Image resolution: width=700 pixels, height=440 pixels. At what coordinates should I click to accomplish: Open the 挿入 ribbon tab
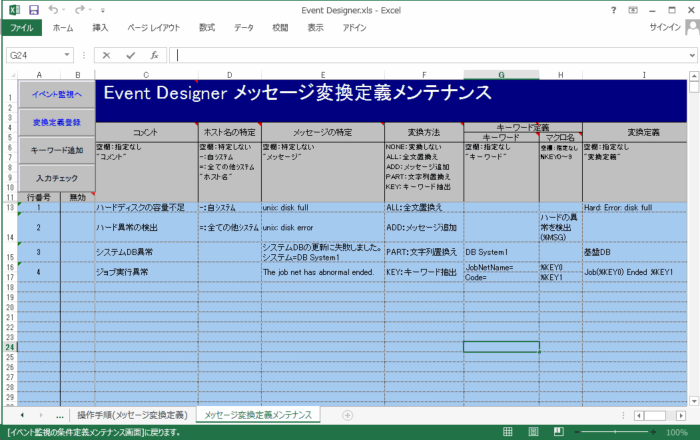pos(100,28)
